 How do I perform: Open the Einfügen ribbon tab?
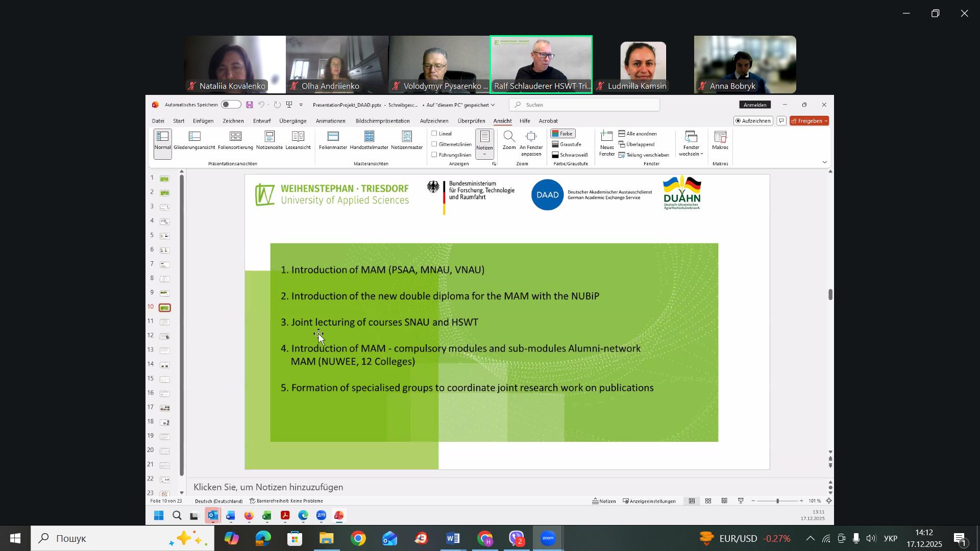pos(203,121)
